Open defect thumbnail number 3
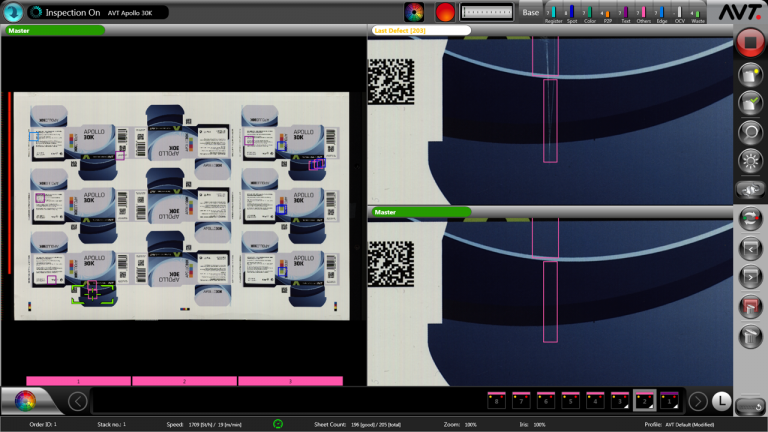Screen dimensions: 768x432 (x=620, y=401)
